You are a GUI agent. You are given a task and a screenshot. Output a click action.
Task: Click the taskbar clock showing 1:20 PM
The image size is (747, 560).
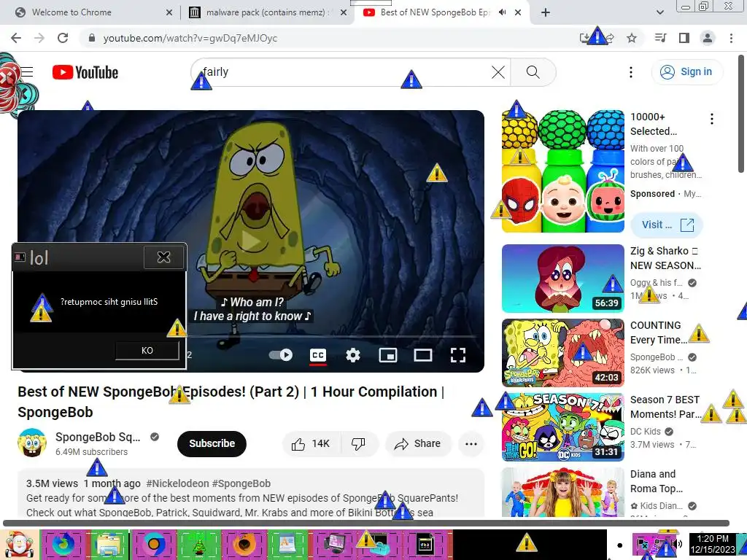tap(713, 544)
